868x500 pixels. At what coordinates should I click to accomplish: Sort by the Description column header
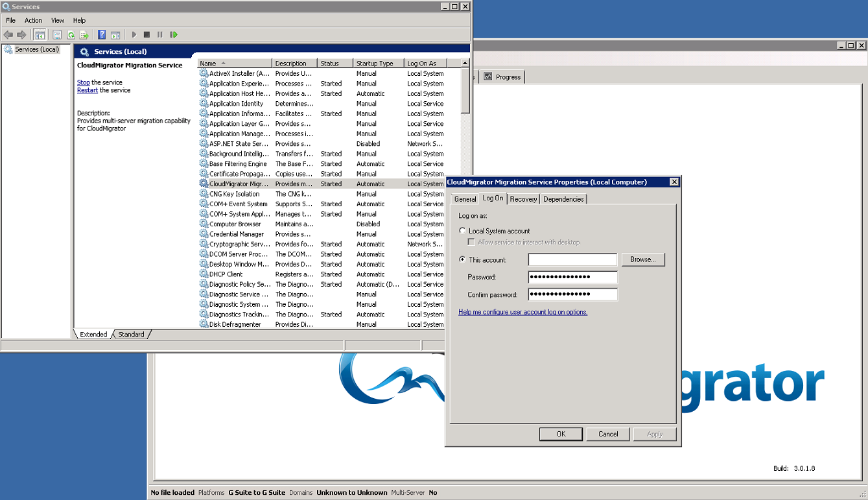295,64
